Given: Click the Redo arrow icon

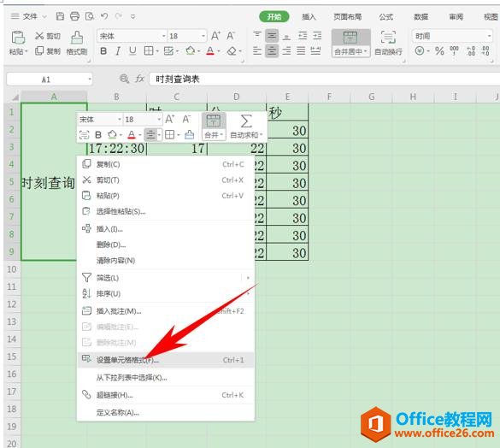Looking at the screenshot, I should pos(119,16).
